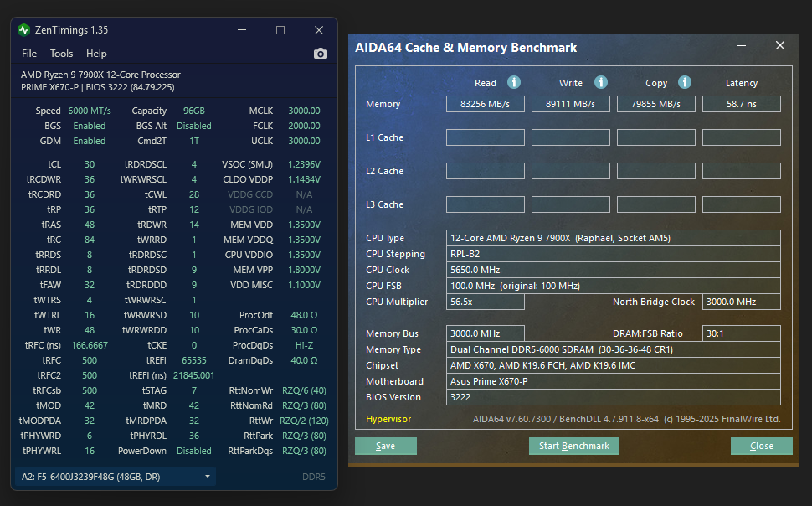812x506 pixels.
Task: Click the empty L3 Cache Latency field
Action: 742,204
